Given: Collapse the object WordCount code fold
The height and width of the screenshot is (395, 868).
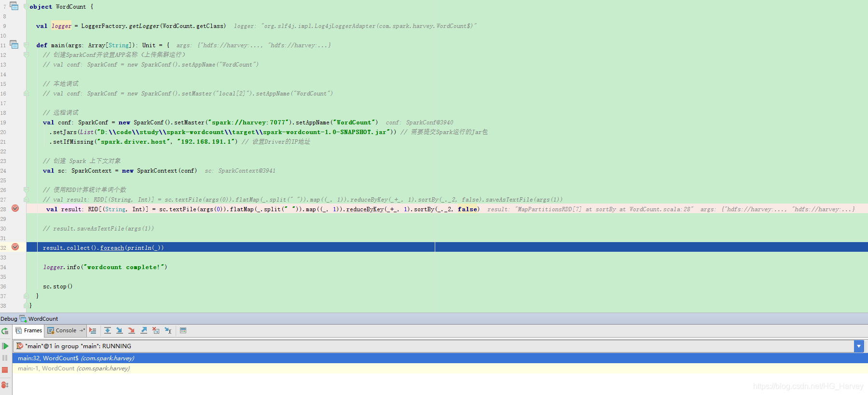Looking at the screenshot, I should coord(26,7).
